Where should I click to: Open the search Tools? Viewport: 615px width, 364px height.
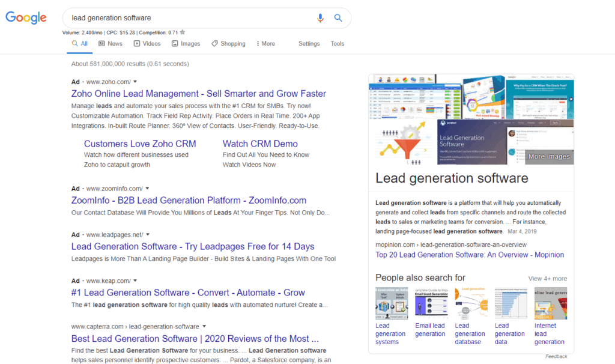click(338, 43)
